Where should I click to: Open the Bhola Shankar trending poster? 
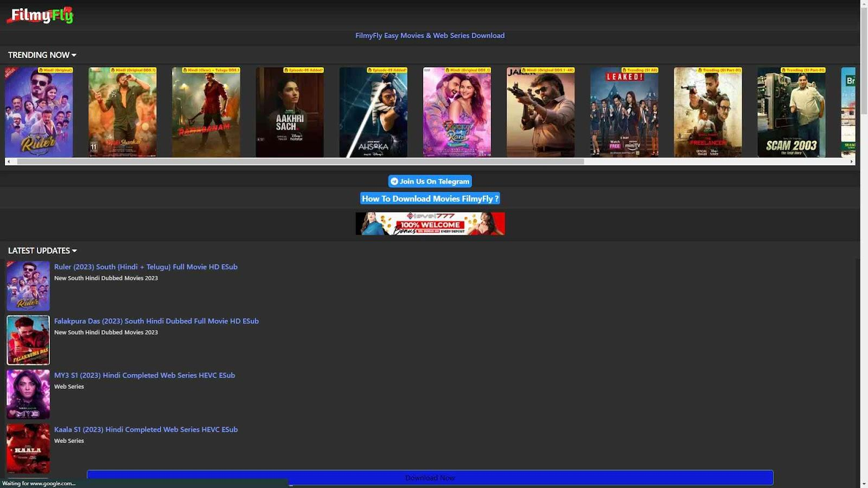(x=123, y=112)
